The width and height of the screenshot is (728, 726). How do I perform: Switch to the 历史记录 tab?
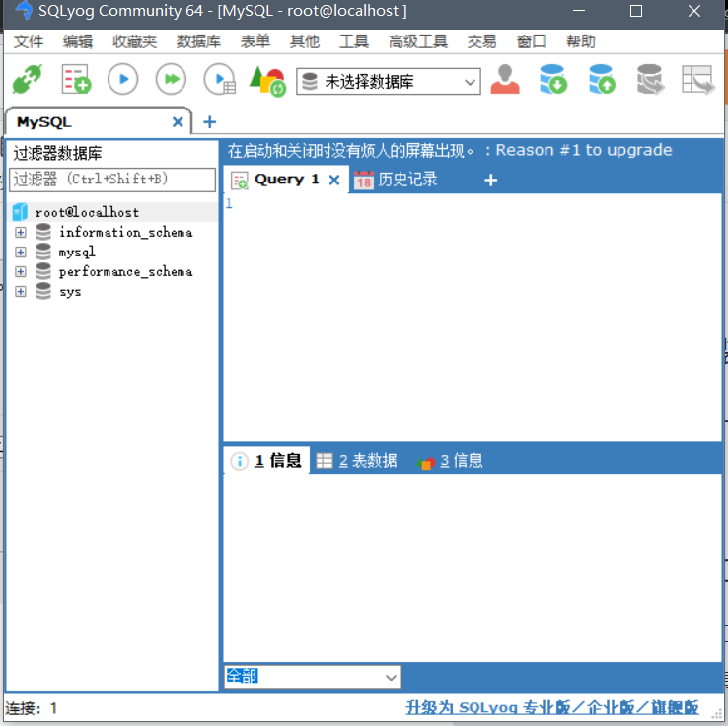[x=396, y=180]
